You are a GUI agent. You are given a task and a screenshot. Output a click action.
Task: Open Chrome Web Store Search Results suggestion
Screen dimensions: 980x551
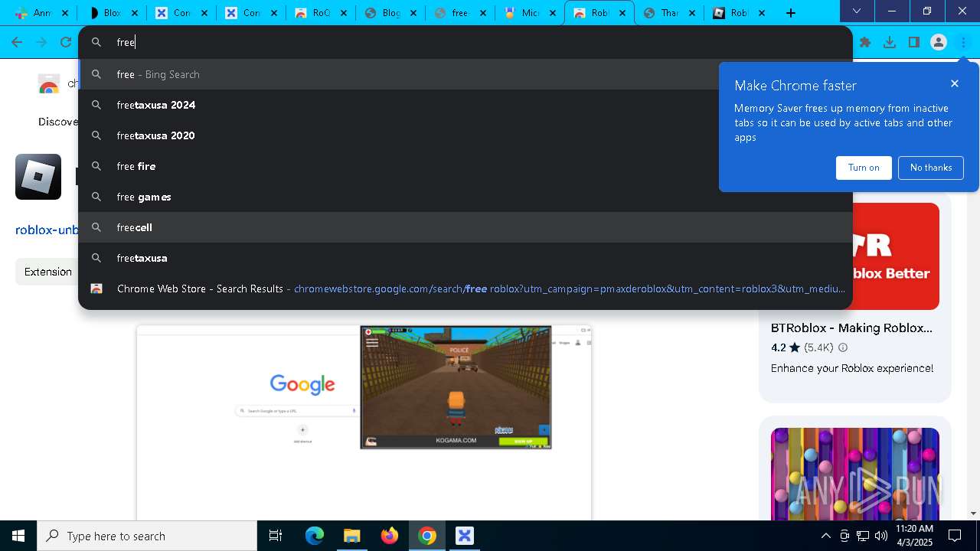pyautogui.click(x=465, y=289)
